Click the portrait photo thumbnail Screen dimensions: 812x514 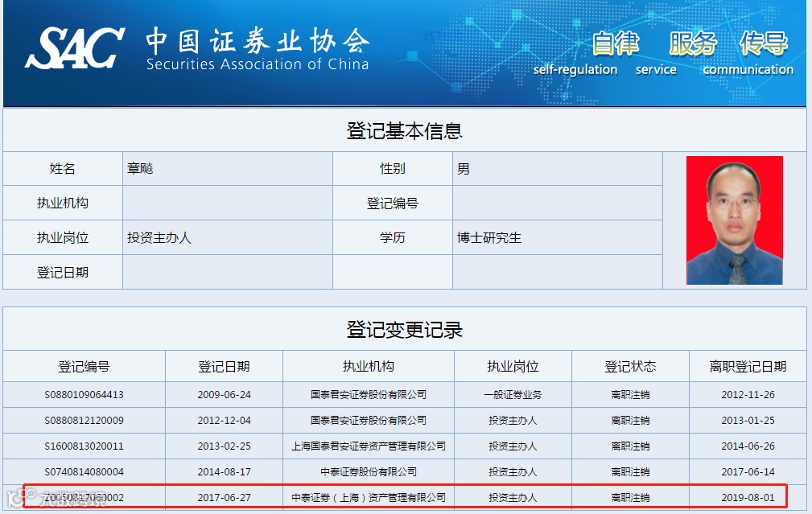click(734, 220)
